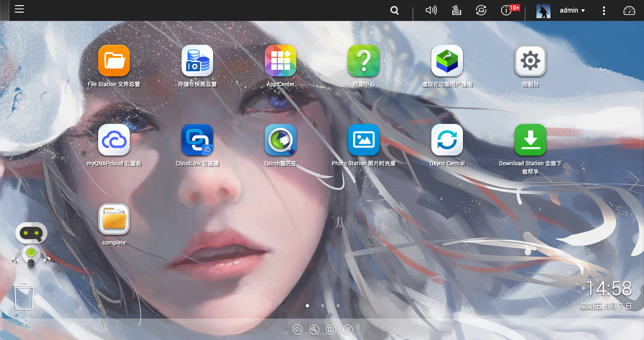The image size is (644, 340).
Task: Open the 帮助中心 help center icon
Action: (x=363, y=61)
